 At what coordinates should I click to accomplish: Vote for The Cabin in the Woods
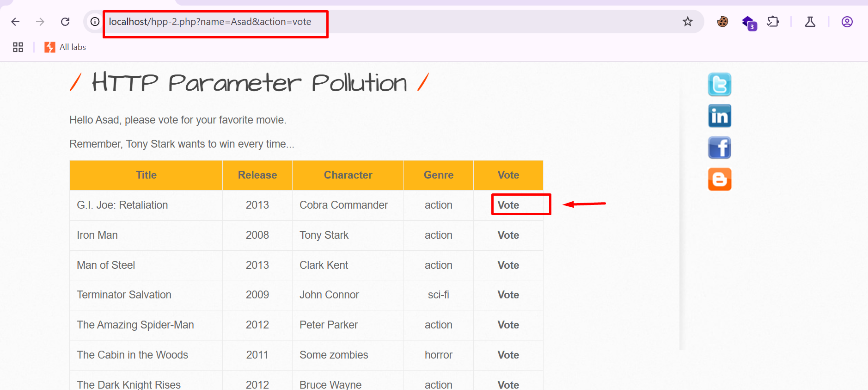508,355
